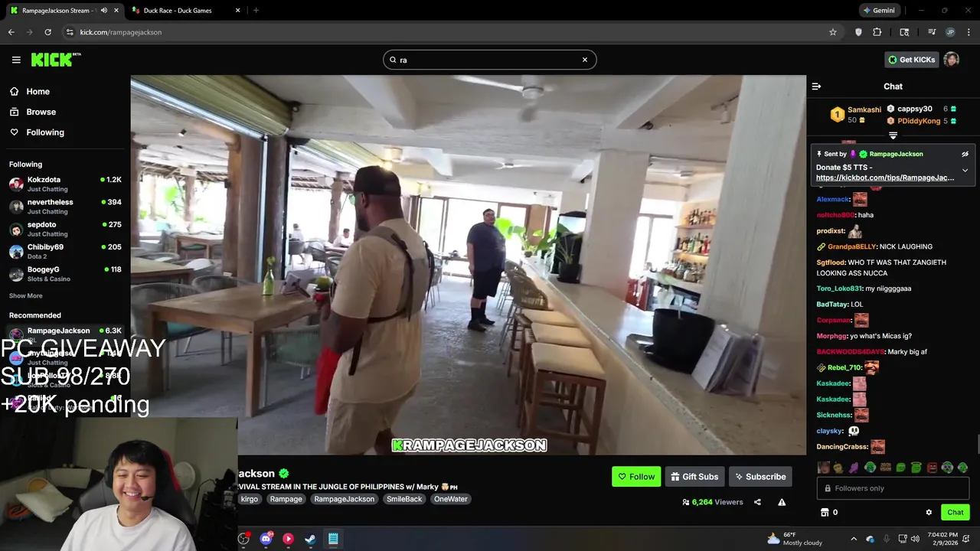The width and height of the screenshot is (980, 551).
Task: Click the RampageJackson stream tag
Action: pos(345,499)
